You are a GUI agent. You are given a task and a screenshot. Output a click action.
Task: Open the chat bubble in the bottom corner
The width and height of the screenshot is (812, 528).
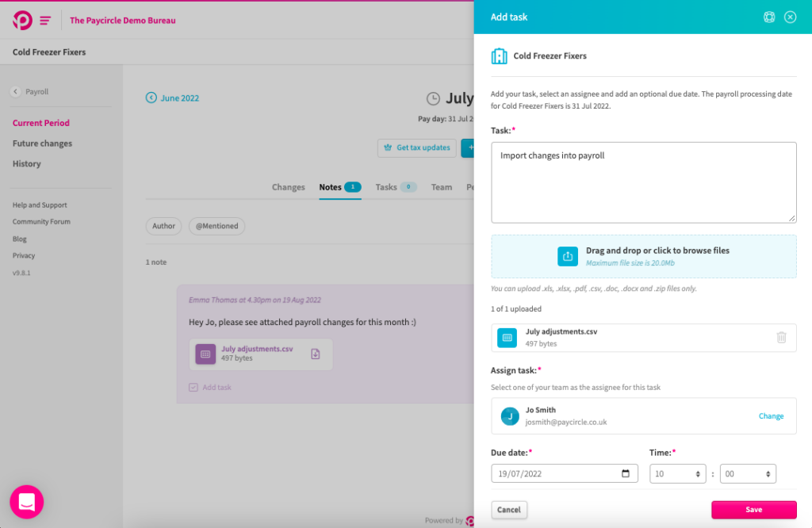coord(26,502)
